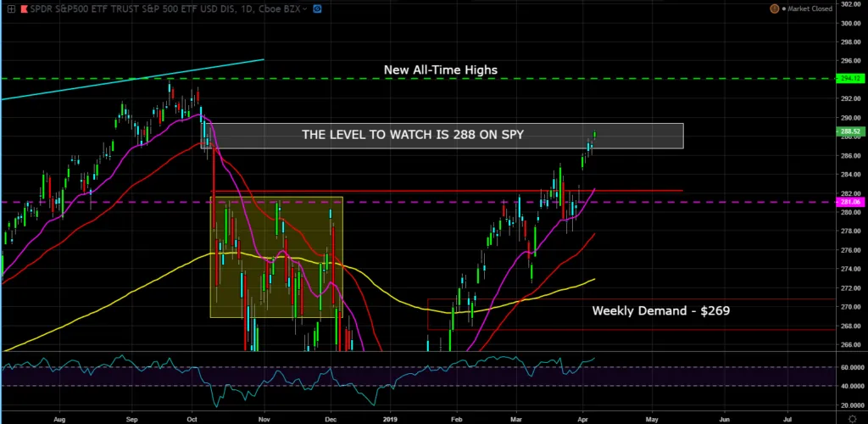This screenshot has width=868, height=424.
Task: Select the green 294.12 price label
Action: 850,78
